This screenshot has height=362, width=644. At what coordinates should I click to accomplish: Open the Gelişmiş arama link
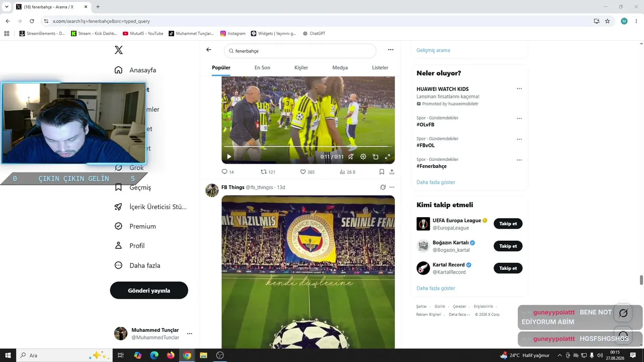pos(433,50)
